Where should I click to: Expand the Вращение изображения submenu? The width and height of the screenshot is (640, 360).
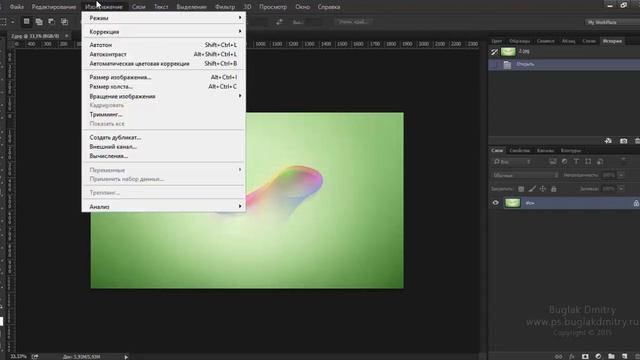tap(164, 96)
